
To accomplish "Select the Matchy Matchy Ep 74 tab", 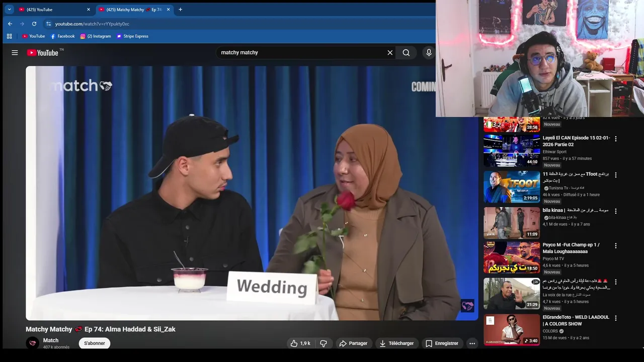I will [134, 10].
